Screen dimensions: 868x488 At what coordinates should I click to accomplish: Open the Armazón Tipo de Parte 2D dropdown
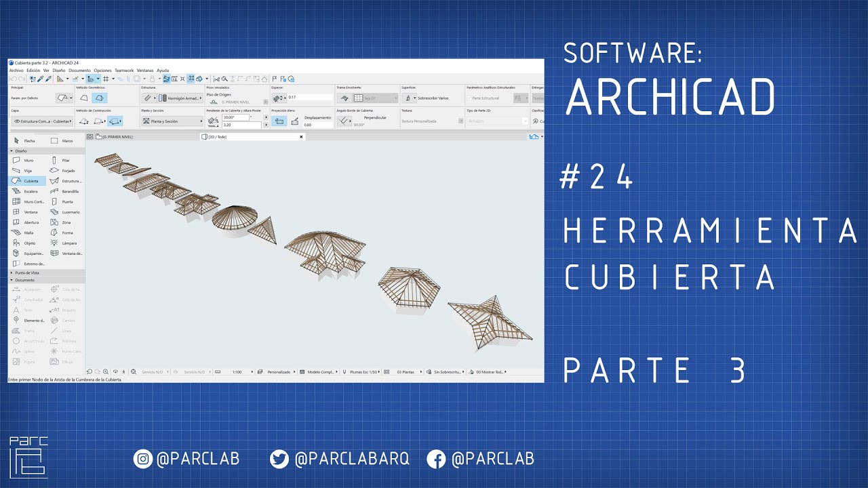498,121
